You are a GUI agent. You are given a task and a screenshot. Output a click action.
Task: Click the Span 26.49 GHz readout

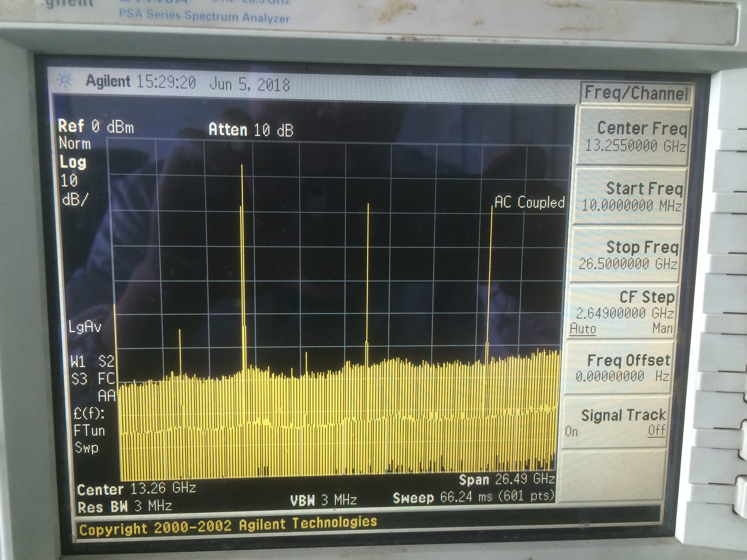506,479
